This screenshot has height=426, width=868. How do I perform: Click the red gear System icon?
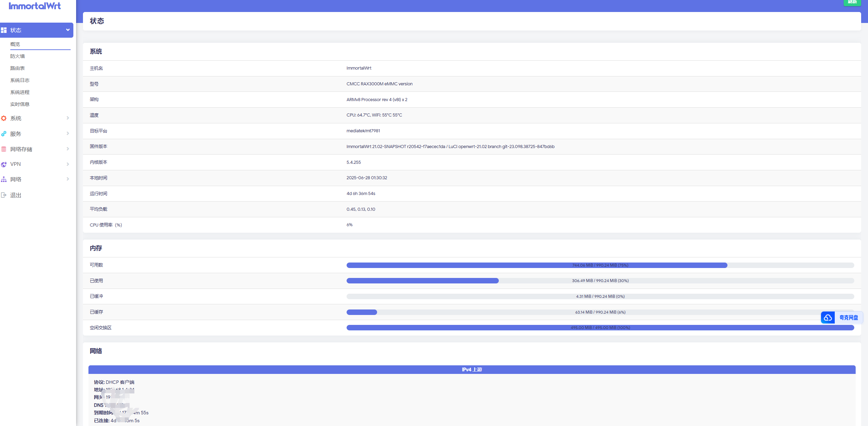click(4, 118)
